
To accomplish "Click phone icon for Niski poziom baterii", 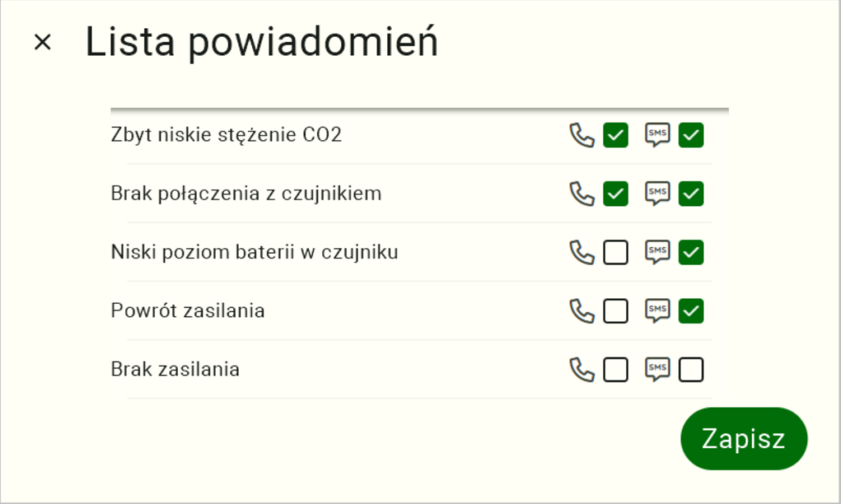I will point(582,252).
